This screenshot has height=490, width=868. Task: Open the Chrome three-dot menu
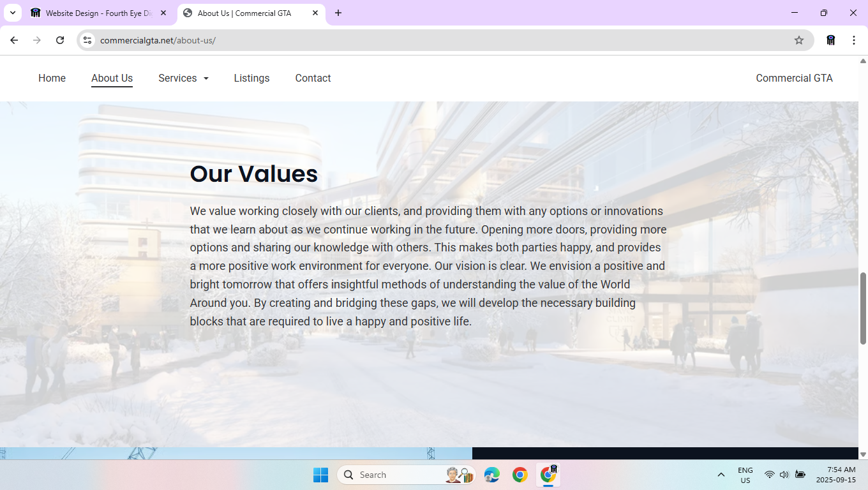point(854,40)
